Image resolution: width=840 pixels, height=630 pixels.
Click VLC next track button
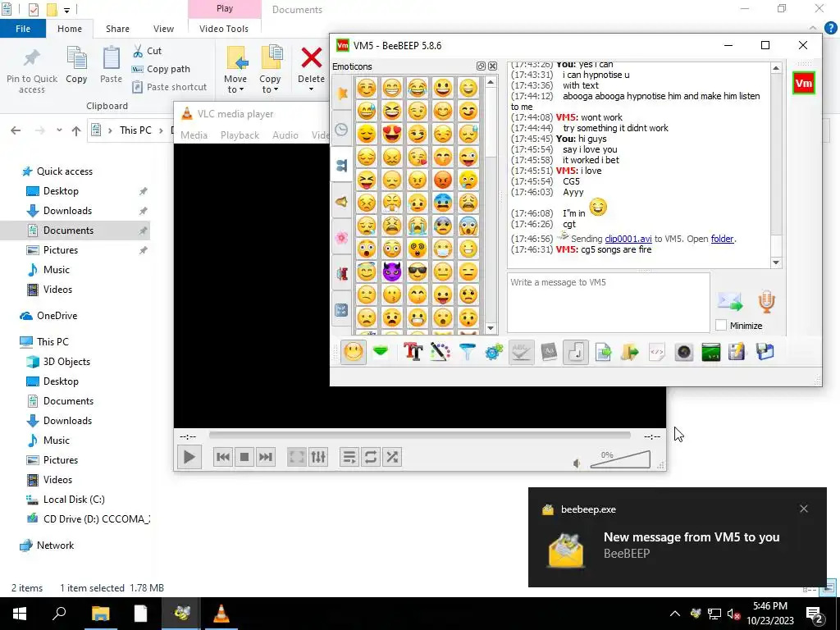[x=266, y=457]
